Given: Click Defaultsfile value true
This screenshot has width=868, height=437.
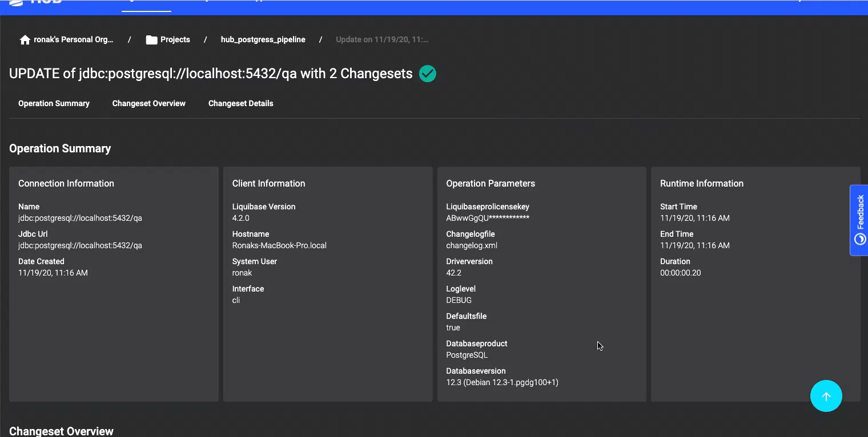Looking at the screenshot, I should tap(453, 328).
